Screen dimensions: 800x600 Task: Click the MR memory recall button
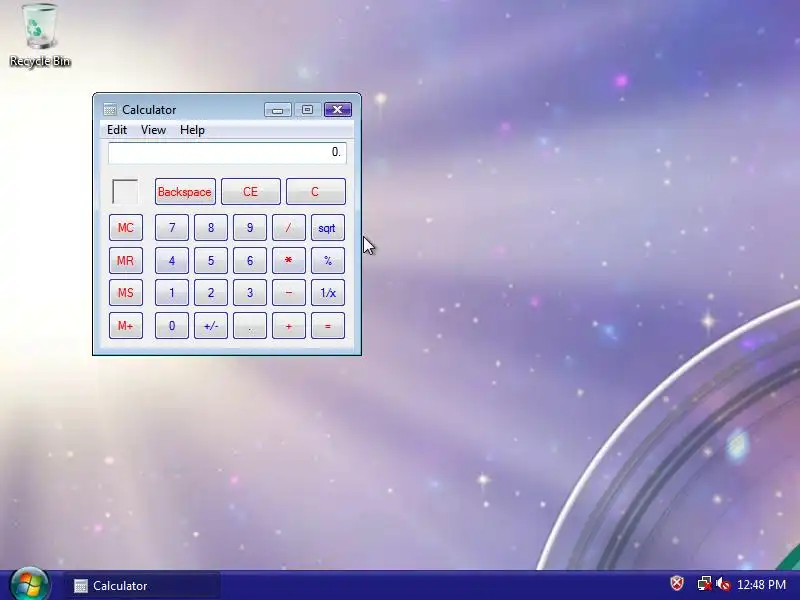[x=126, y=261]
